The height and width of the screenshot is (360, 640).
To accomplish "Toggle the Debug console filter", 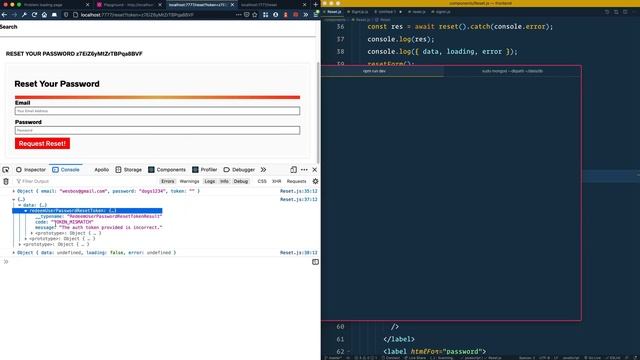I will (241, 181).
